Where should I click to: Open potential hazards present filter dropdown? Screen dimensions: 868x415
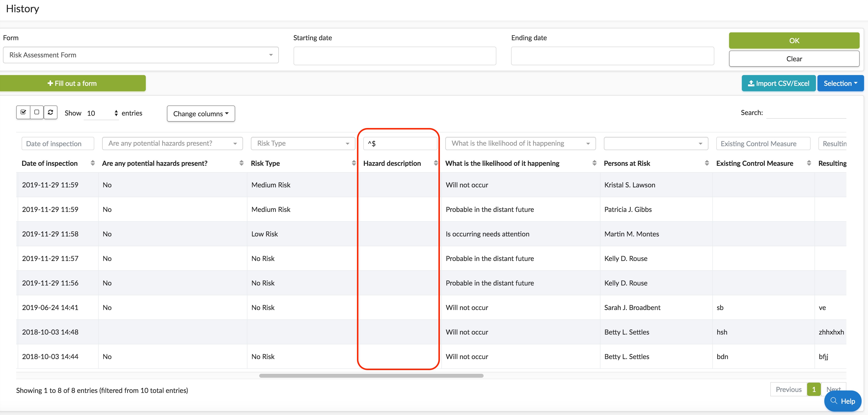[x=172, y=143]
